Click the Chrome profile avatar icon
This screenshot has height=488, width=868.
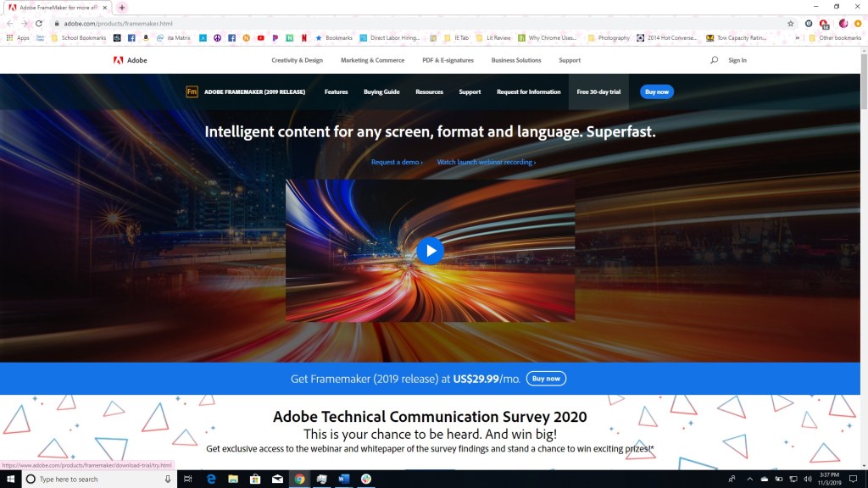click(843, 23)
